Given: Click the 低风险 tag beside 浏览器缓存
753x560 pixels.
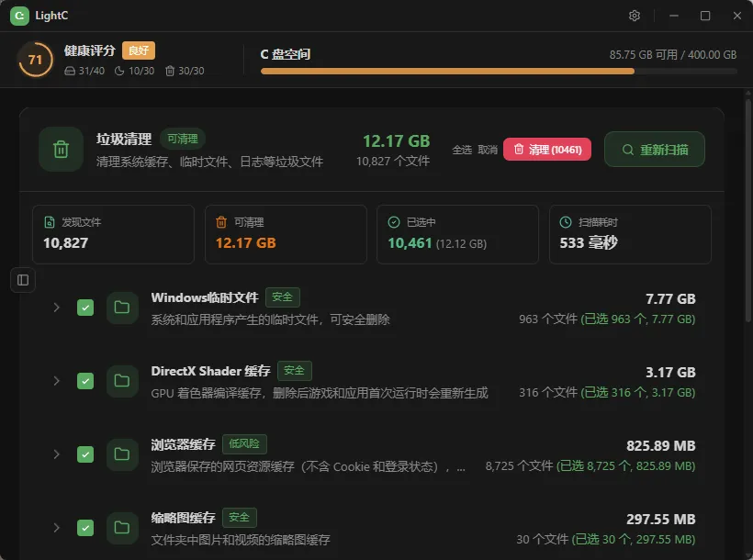Looking at the screenshot, I should 244,443.
